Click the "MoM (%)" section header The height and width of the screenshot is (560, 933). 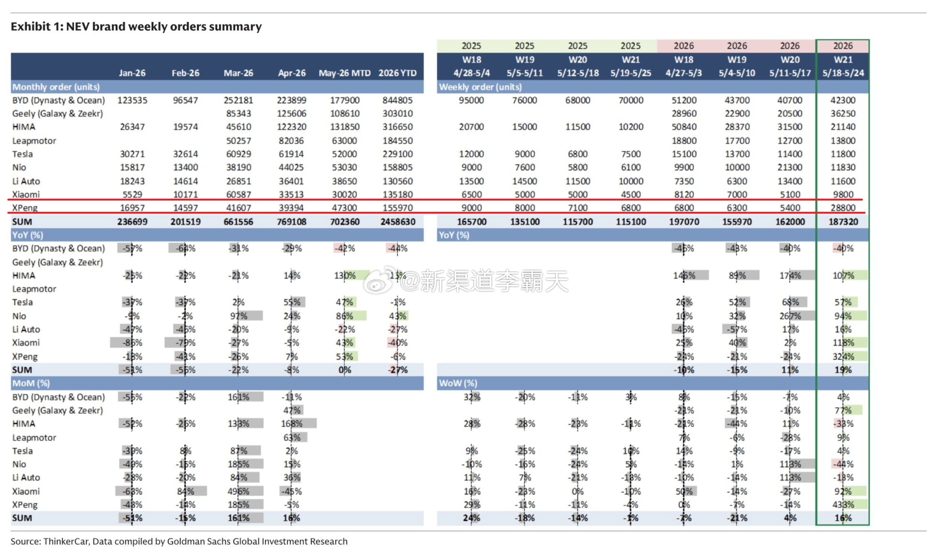coord(31,383)
